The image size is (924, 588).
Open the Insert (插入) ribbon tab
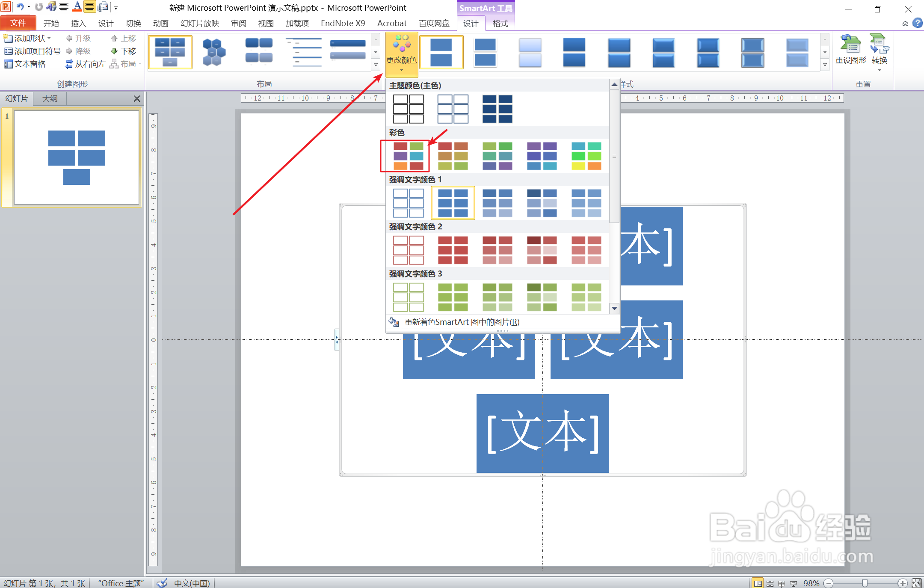pos(78,23)
